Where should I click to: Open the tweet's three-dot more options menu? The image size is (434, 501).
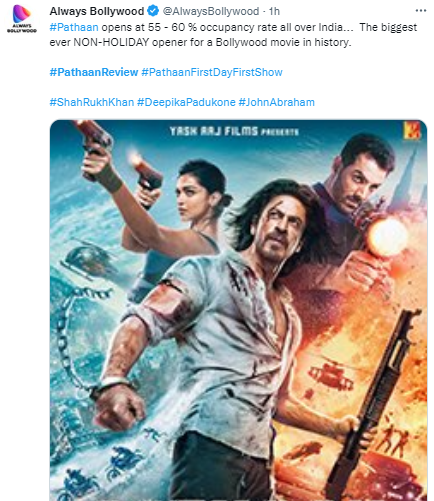[421, 11]
